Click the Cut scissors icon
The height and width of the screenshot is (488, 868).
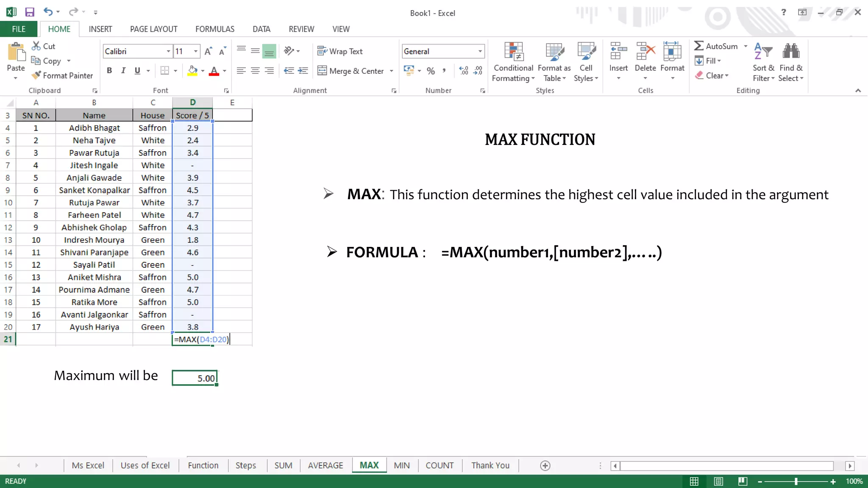[x=36, y=46]
